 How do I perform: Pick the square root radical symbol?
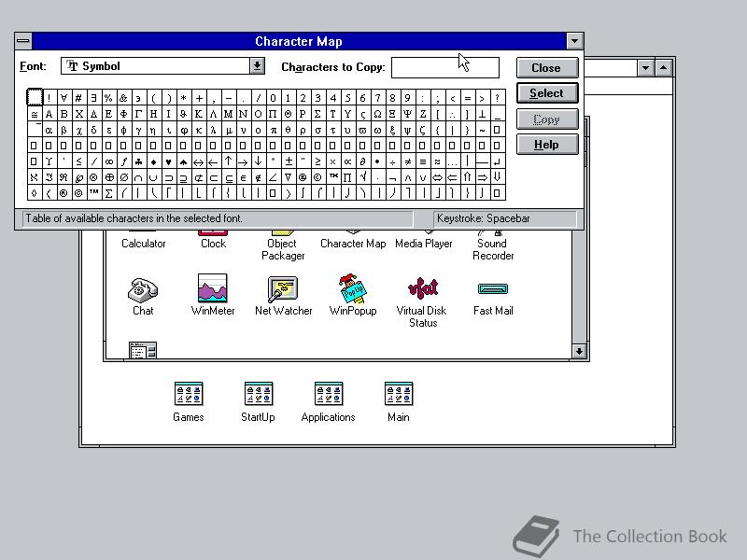click(x=362, y=177)
